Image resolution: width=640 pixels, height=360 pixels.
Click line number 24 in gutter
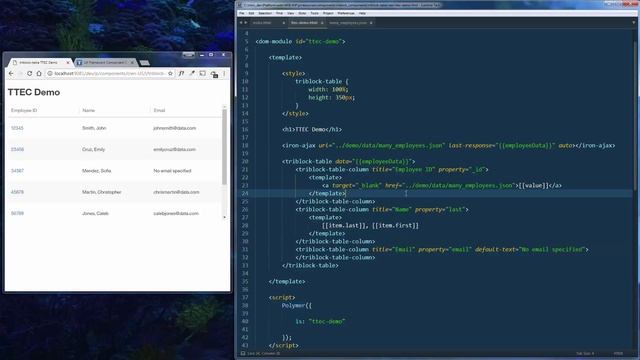coord(245,193)
